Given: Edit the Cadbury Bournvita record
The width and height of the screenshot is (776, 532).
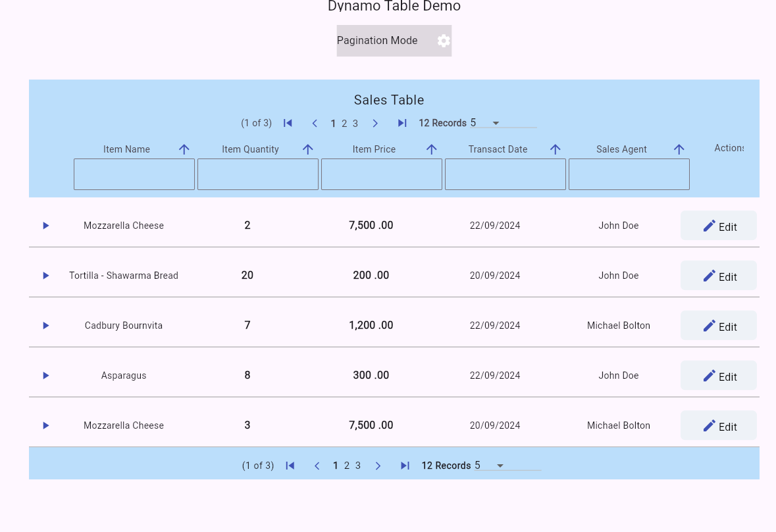Looking at the screenshot, I should [x=718, y=325].
